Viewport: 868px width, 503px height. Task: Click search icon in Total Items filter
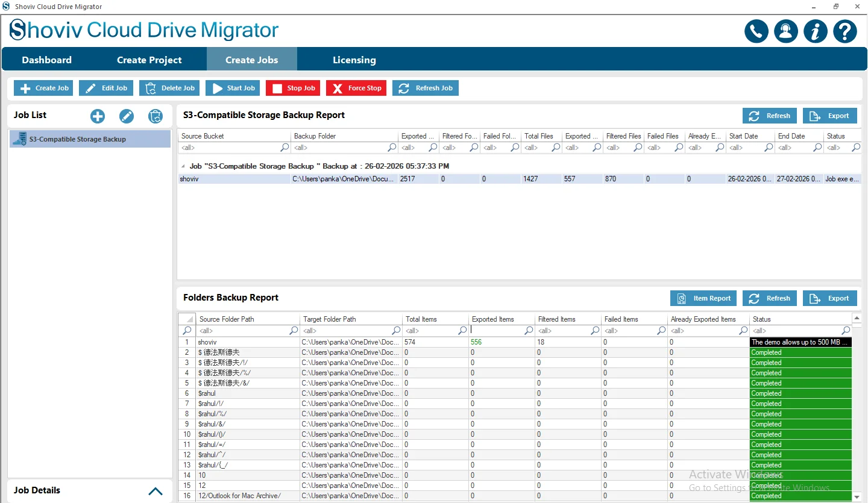click(x=462, y=331)
